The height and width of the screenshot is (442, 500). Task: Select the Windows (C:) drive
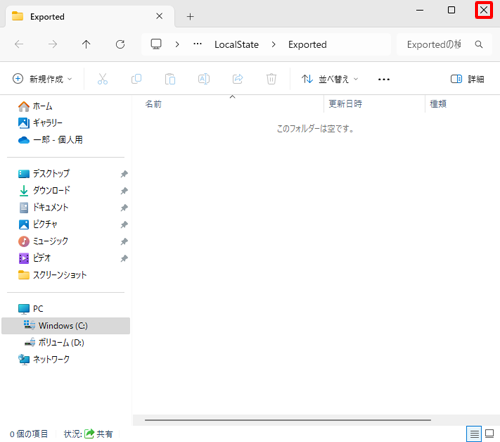[66, 326]
